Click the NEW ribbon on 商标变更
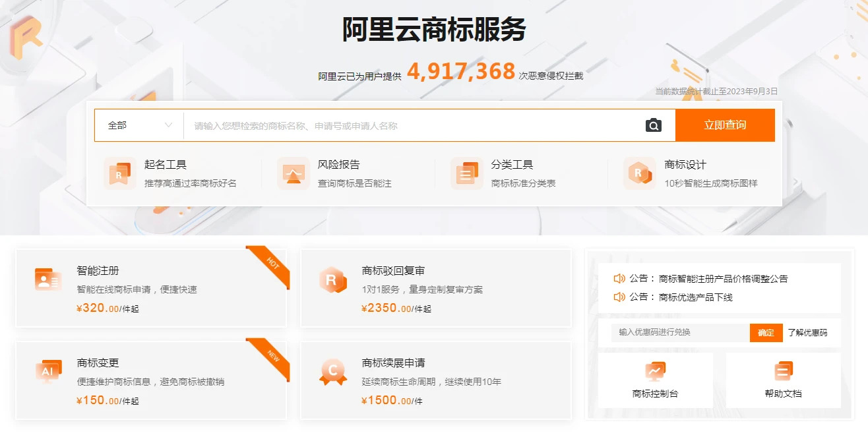Image resolution: width=868 pixels, height=443 pixels. (272, 356)
